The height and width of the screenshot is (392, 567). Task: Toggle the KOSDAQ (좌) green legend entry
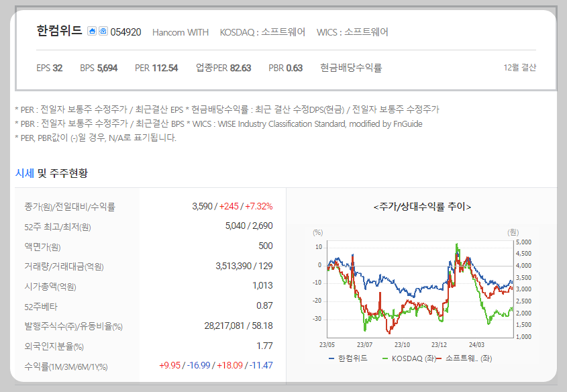click(x=409, y=358)
